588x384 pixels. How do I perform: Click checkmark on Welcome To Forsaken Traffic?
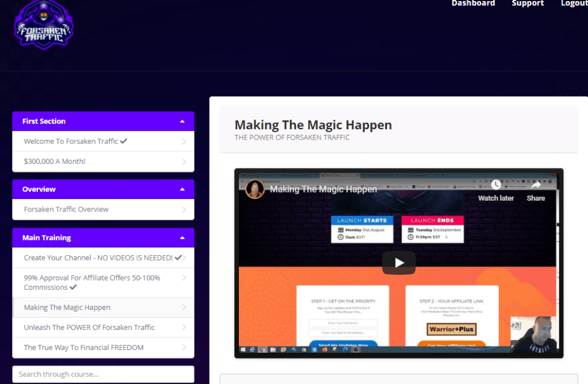(124, 141)
